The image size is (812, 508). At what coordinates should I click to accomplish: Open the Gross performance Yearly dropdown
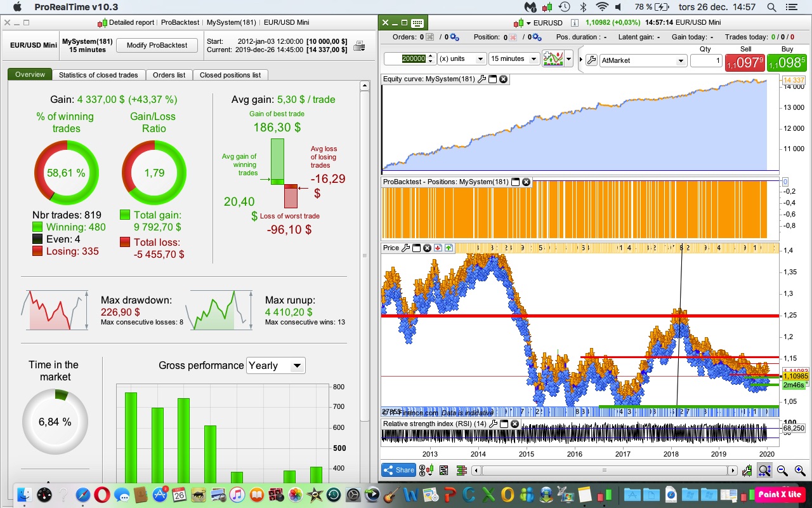click(x=275, y=365)
